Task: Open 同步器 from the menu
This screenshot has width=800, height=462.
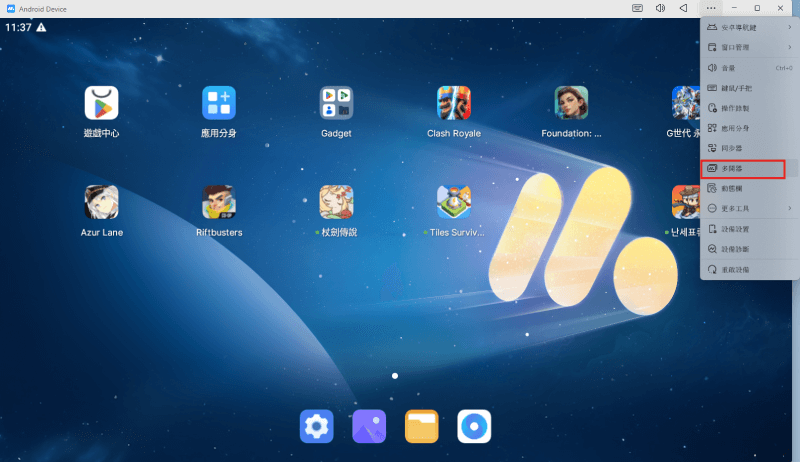Action: click(749, 148)
